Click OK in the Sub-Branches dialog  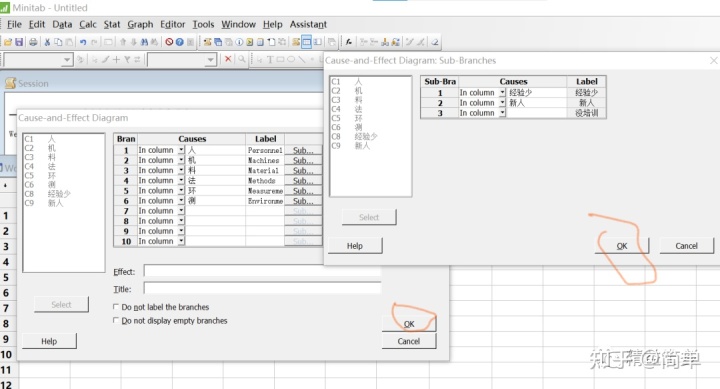click(x=622, y=246)
